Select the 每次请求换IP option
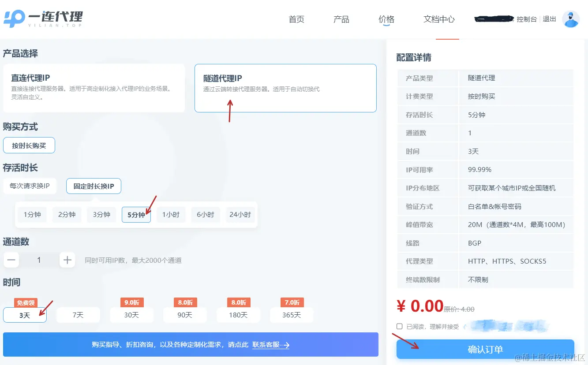588x365 pixels. pyautogui.click(x=30, y=186)
